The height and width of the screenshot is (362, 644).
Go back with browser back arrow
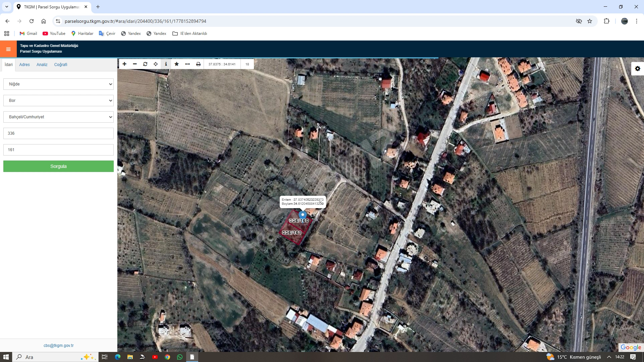(x=7, y=21)
